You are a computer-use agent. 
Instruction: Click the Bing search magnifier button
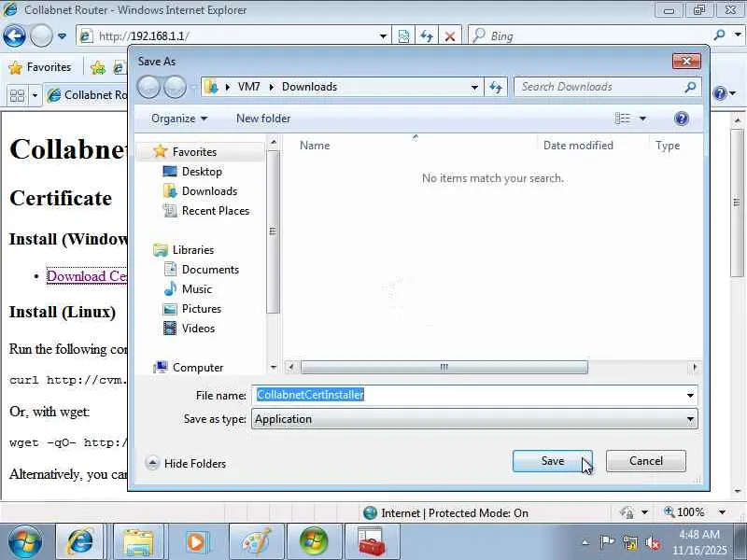720,35
